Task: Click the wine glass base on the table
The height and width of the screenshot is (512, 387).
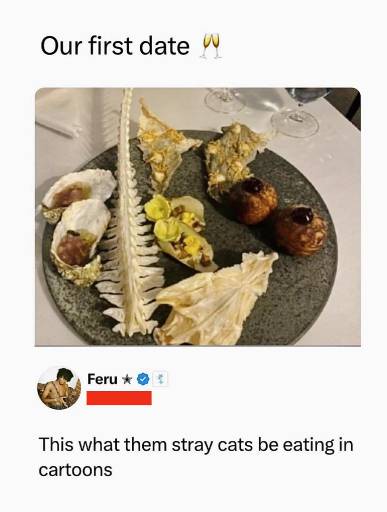Action: [x=296, y=123]
